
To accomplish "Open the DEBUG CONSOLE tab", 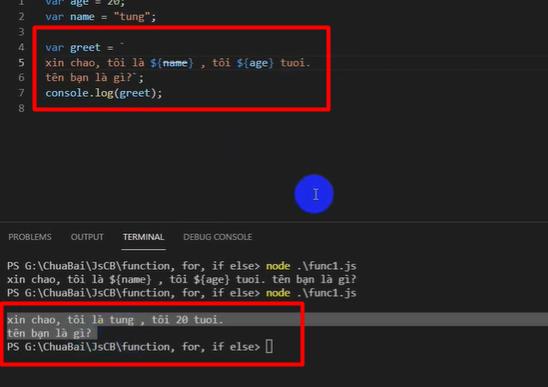I will (217, 237).
